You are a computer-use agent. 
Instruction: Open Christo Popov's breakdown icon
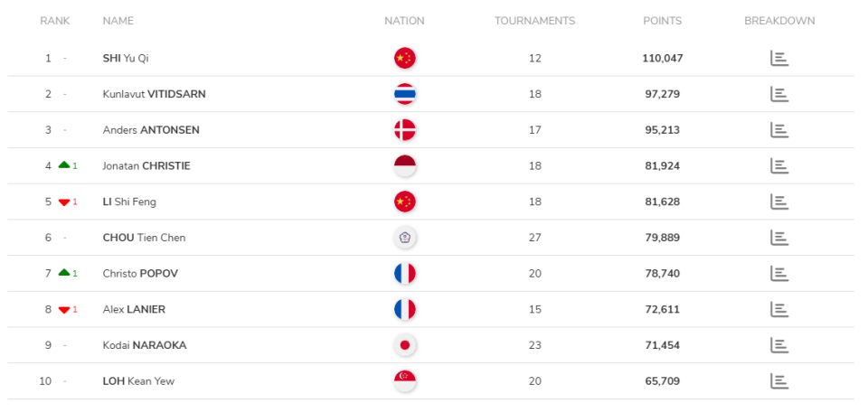click(778, 273)
